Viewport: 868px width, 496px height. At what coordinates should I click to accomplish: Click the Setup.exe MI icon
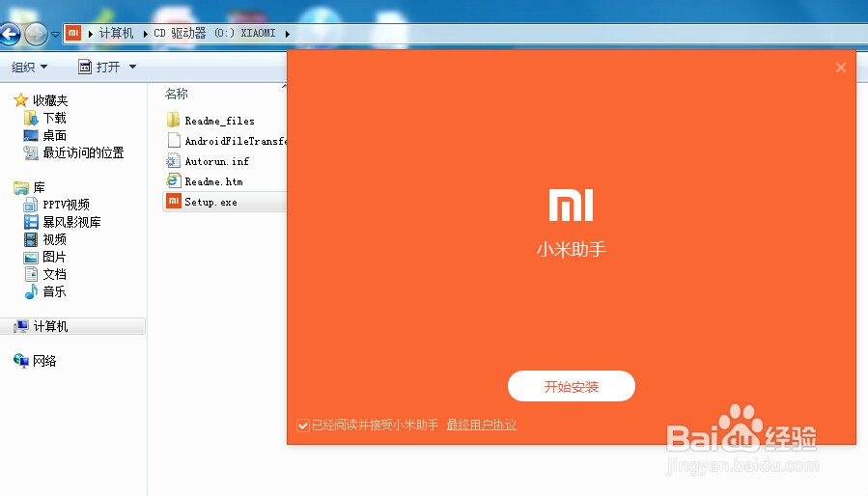[x=174, y=201]
